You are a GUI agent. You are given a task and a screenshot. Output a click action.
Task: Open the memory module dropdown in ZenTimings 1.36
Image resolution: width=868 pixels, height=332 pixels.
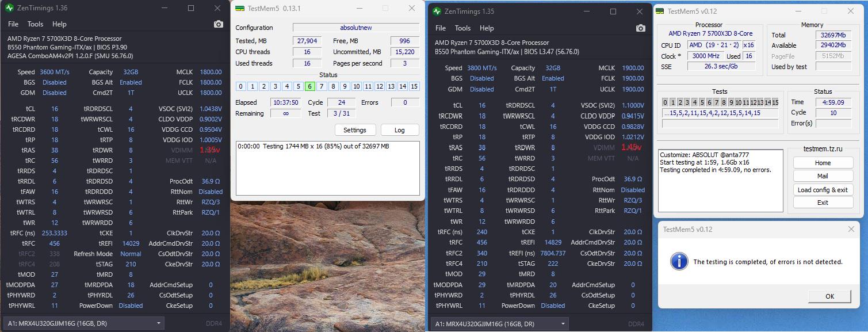159,323
